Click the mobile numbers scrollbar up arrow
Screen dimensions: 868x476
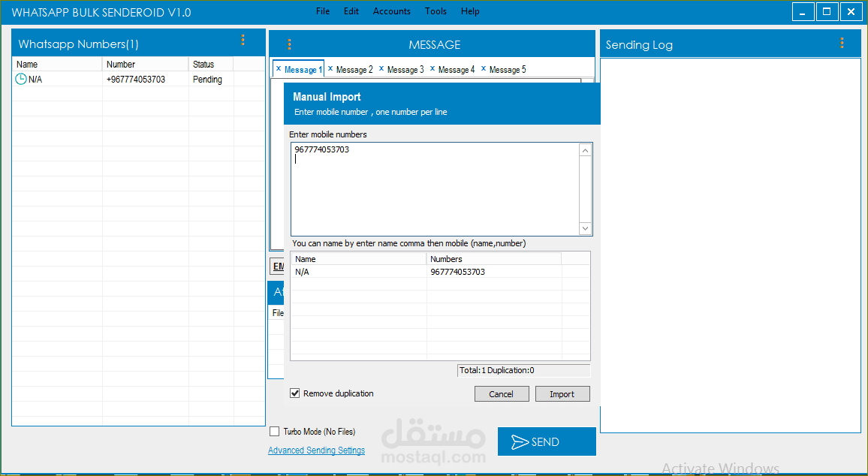click(x=585, y=150)
